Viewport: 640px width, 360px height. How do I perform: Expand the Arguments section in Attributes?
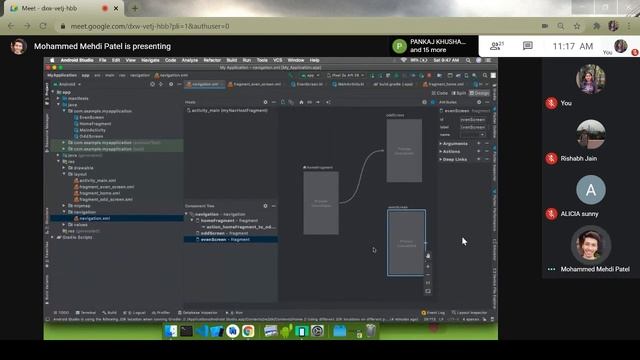[x=440, y=144]
